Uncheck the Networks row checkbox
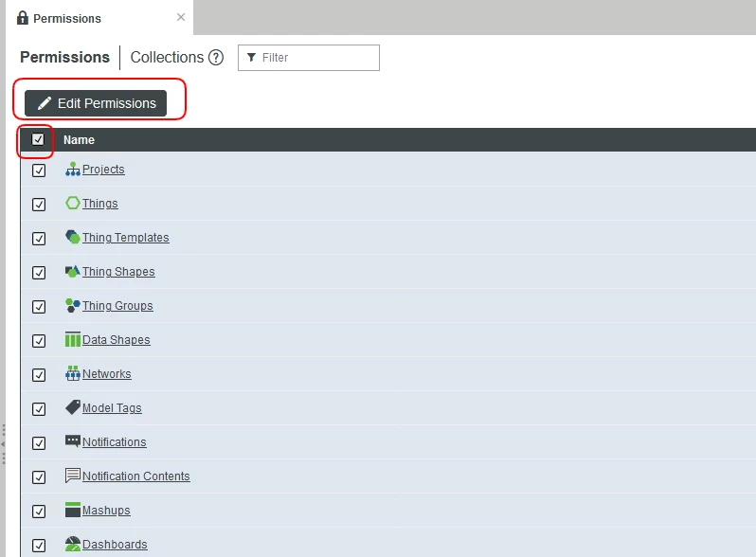Viewport: 756px width, 557px height. click(39, 375)
